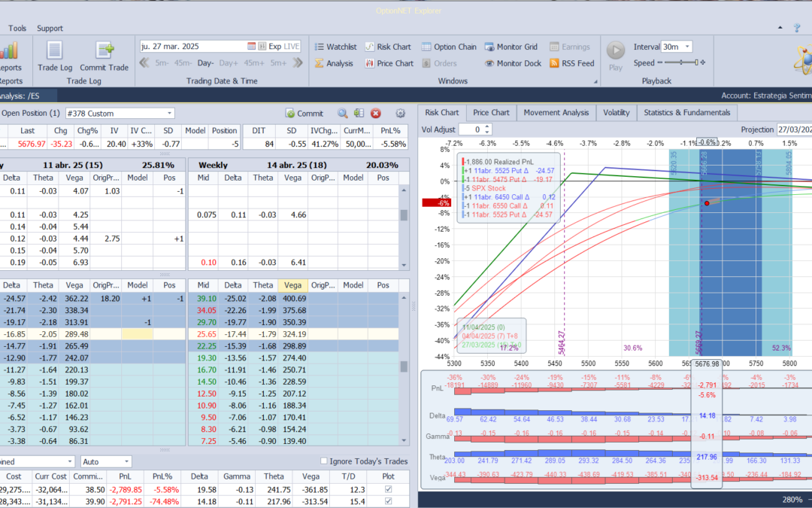Screen dimensions: 812x508
Task: Switch to the Price Chart tab
Action: tap(491, 112)
